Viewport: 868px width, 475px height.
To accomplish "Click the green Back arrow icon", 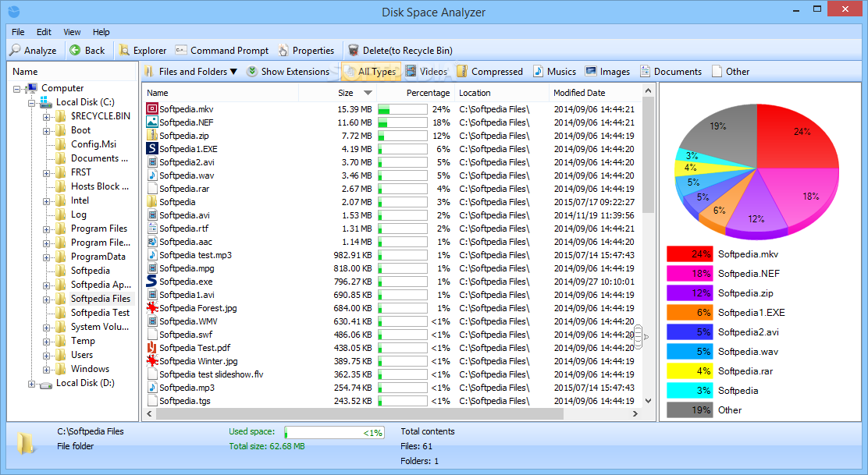I will [x=75, y=51].
